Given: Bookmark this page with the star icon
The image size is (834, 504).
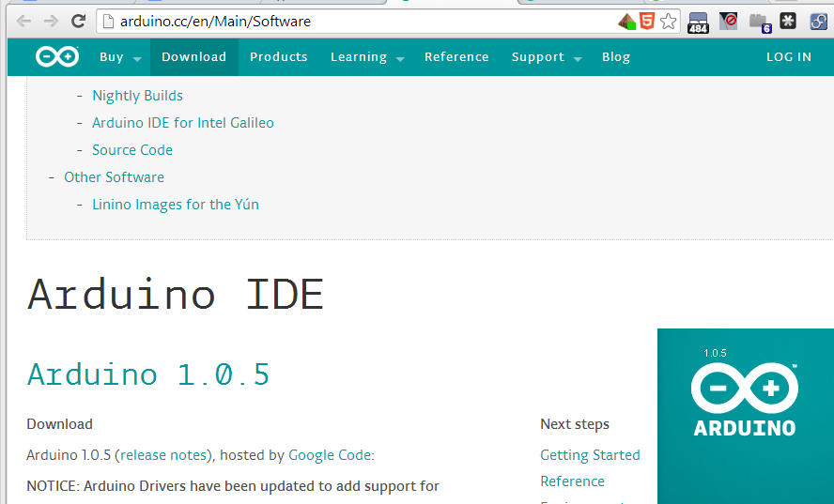Looking at the screenshot, I should click(669, 21).
